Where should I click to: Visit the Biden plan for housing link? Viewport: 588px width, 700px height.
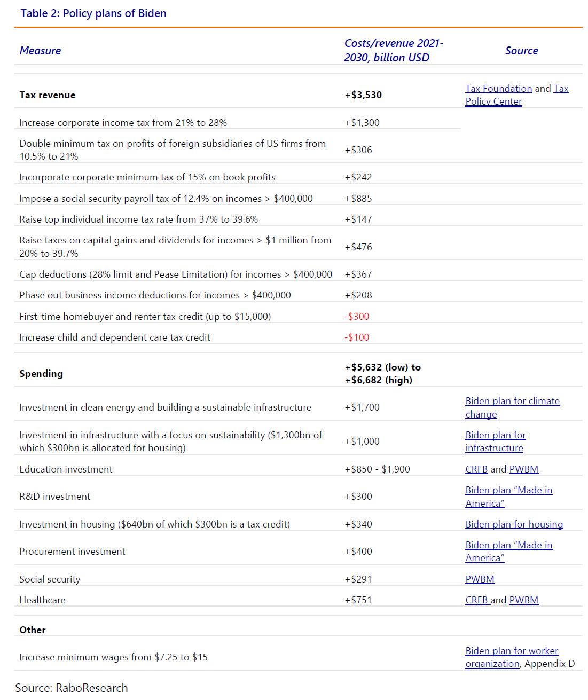coord(514,524)
